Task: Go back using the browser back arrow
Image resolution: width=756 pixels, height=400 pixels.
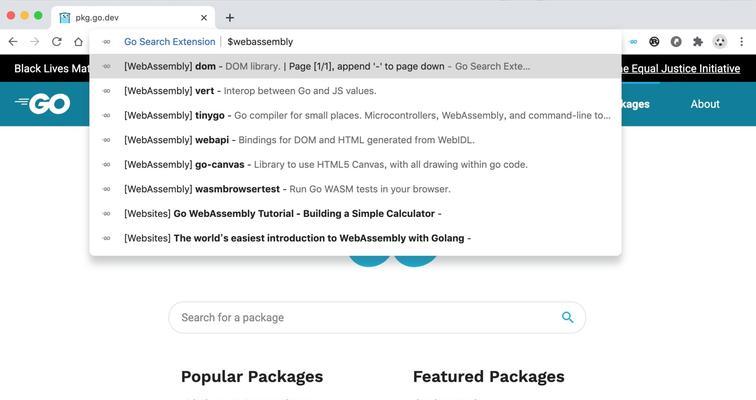Action: (13, 42)
